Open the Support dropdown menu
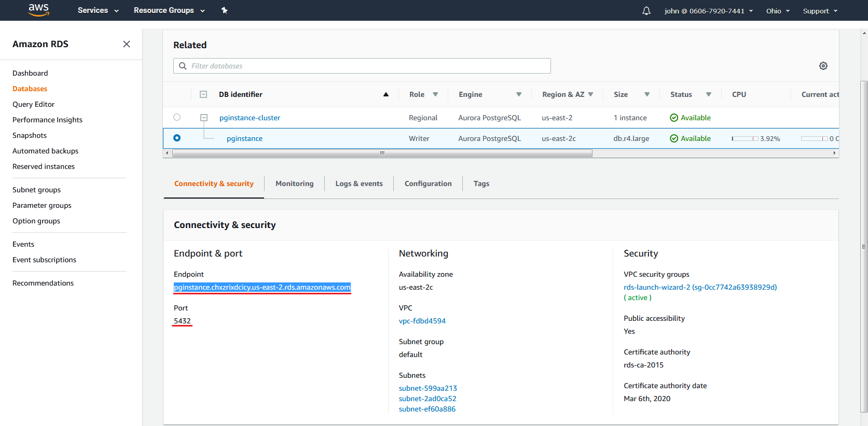Viewport: 868px width, 426px height. (x=820, y=11)
